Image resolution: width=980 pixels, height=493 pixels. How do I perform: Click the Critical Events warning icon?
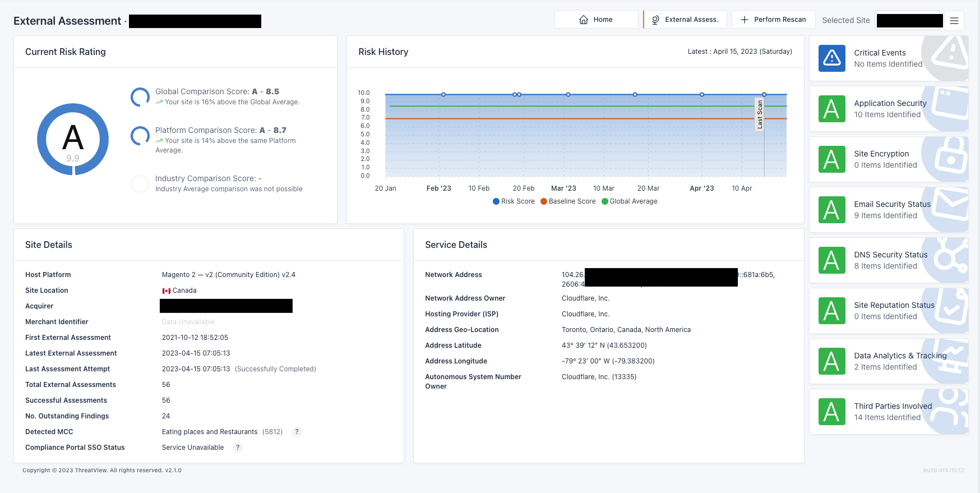pos(831,58)
